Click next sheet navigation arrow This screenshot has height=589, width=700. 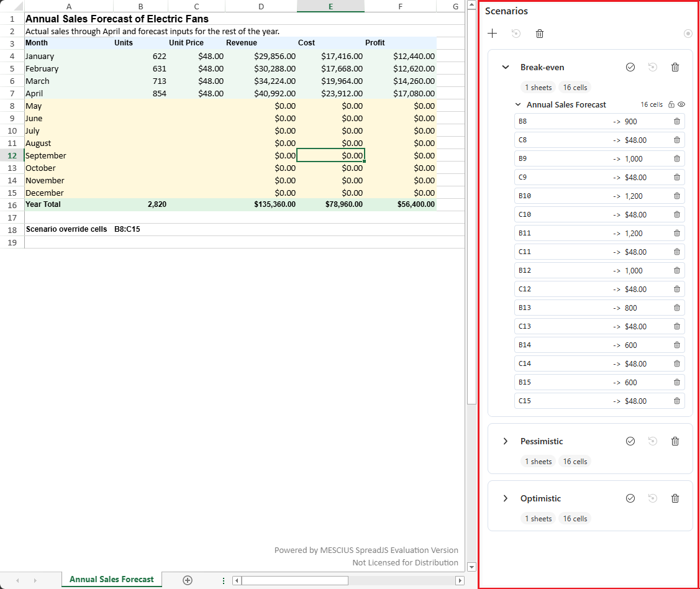(35, 580)
